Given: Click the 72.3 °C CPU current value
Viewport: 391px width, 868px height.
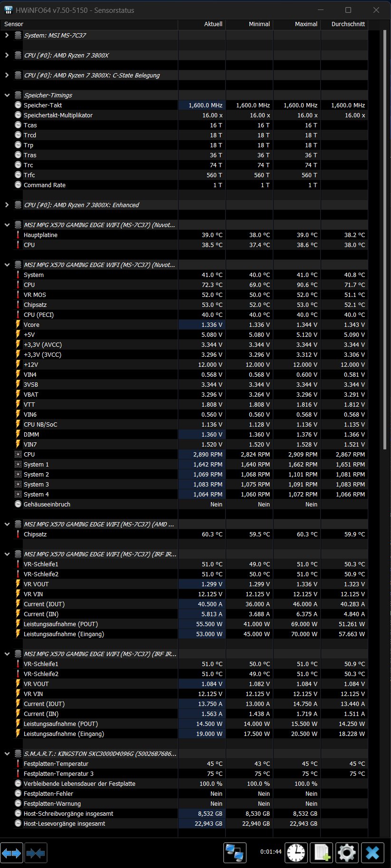Looking at the screenshot, I should (x=212, y=285).
